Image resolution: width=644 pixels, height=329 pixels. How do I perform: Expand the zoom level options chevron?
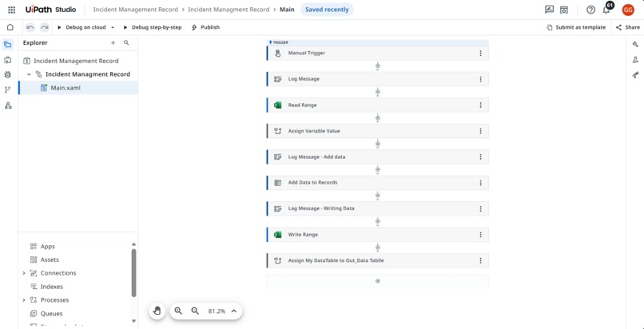point(233,311)
